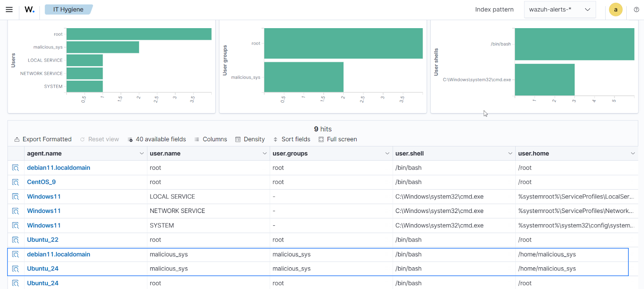The width and height of the screenshot is (644, 289).
Task: Open agent.name column header options
Action: click(141, 153)
